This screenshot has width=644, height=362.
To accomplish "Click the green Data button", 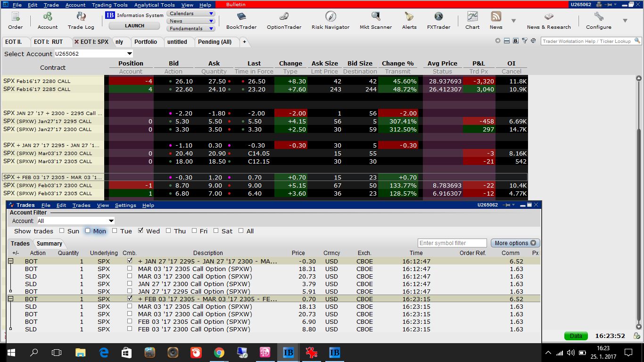I will [x=576, y=336].
